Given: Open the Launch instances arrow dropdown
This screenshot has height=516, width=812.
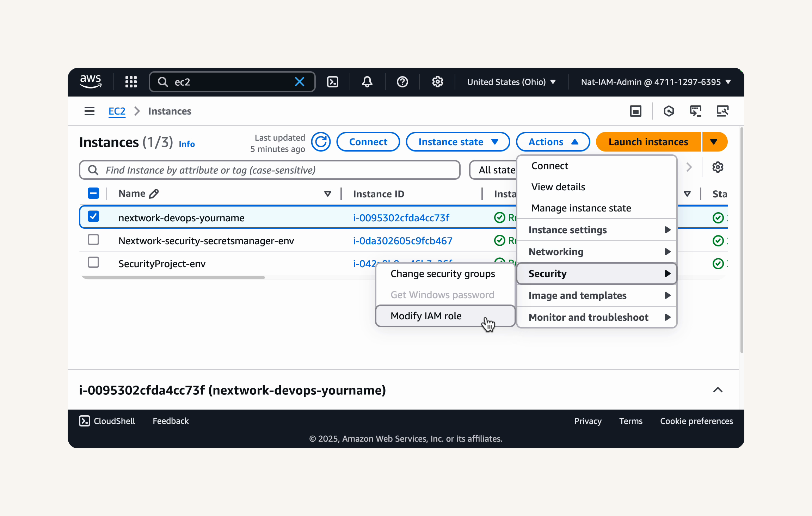Looking at the screenshot, I should (x=714, y=142).
